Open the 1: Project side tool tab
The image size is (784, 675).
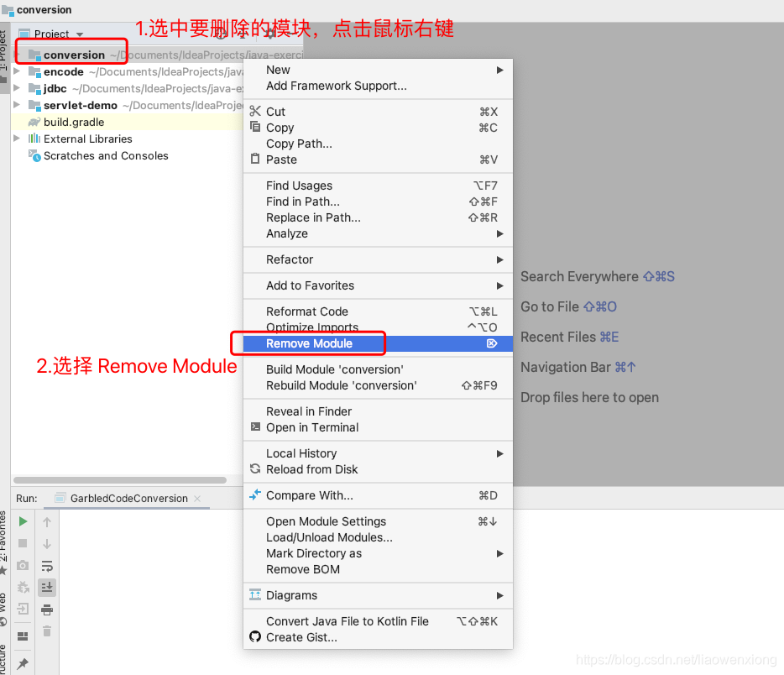click(4, 56)
